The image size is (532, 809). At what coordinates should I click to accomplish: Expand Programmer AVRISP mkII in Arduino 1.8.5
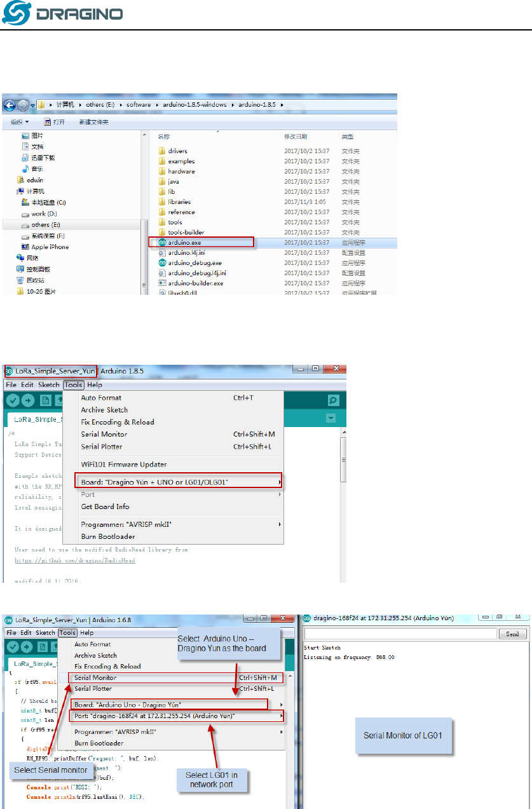(x=173, y=524)
